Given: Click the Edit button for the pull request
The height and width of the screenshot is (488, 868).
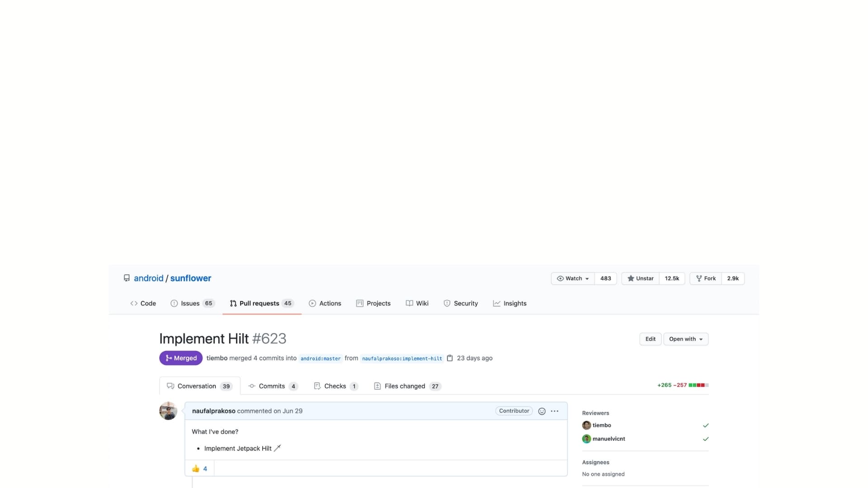Looking at the screenshot, I should tap(650, 339).
